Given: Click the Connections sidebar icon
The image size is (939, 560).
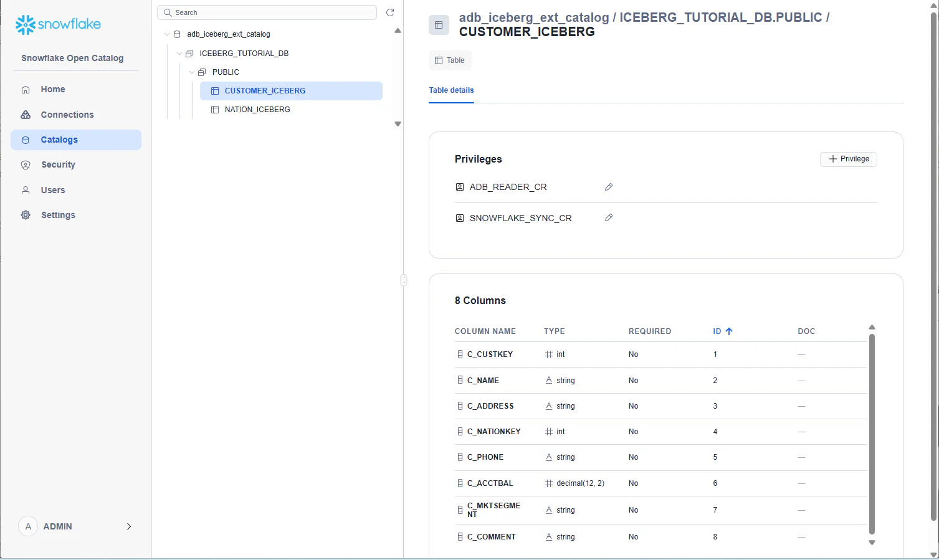Looking at the screenshot, I should click(26, 115).
